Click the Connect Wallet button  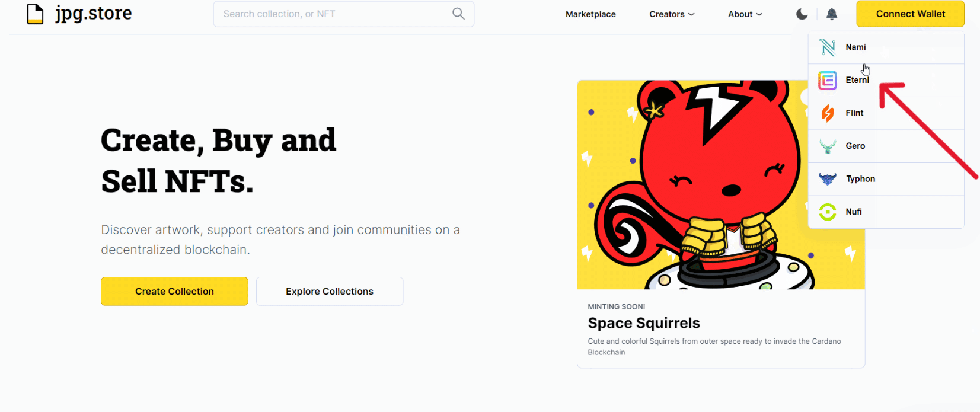[x=910, y=14]
